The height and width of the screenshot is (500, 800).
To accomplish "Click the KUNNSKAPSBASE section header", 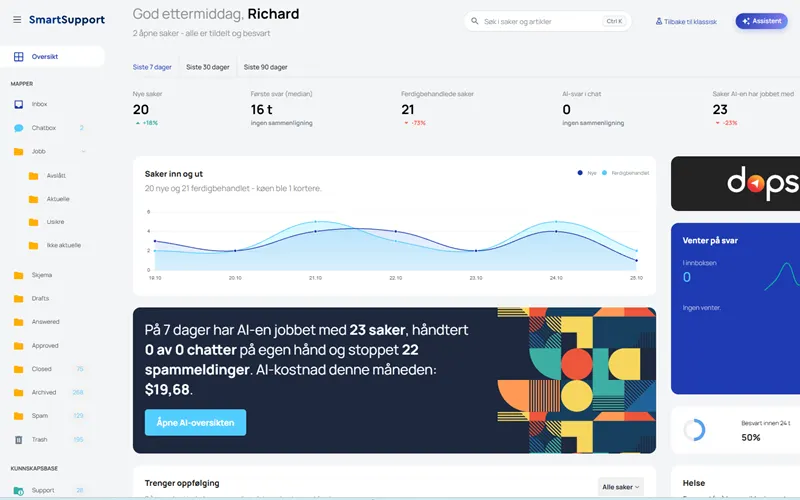I will point(34,468).
